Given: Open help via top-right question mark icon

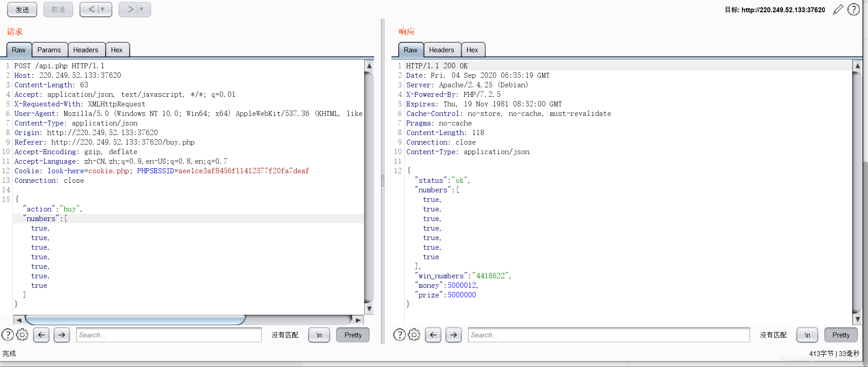Looking at the screenshot, I should pyautogui.click(x=854, y=10).
